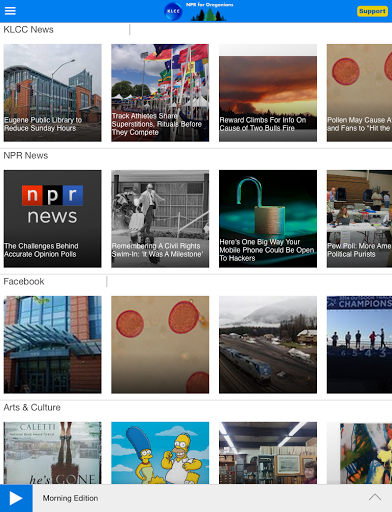Expand the player with up chevron
This screenshot has width=392, height=512.
pos(375,497)
